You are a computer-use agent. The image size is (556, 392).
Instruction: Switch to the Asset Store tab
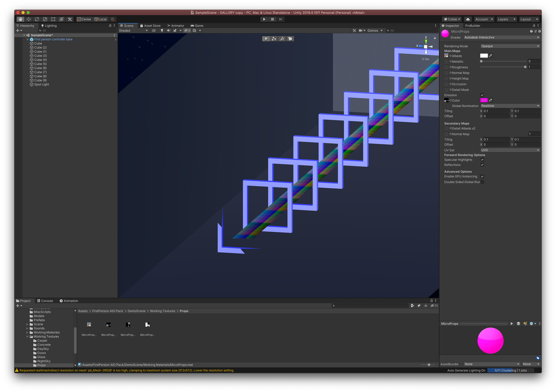(x=150, y=26)
